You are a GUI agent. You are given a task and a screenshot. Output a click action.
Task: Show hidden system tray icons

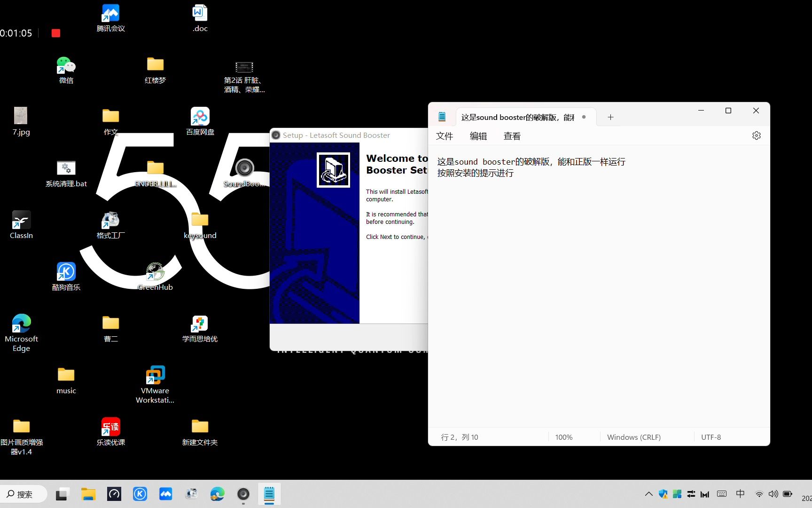[649, 494]
